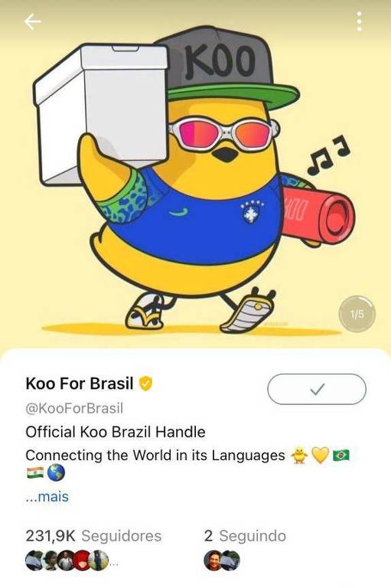Open the 2 Seguindo list

(x=245, y=536)
